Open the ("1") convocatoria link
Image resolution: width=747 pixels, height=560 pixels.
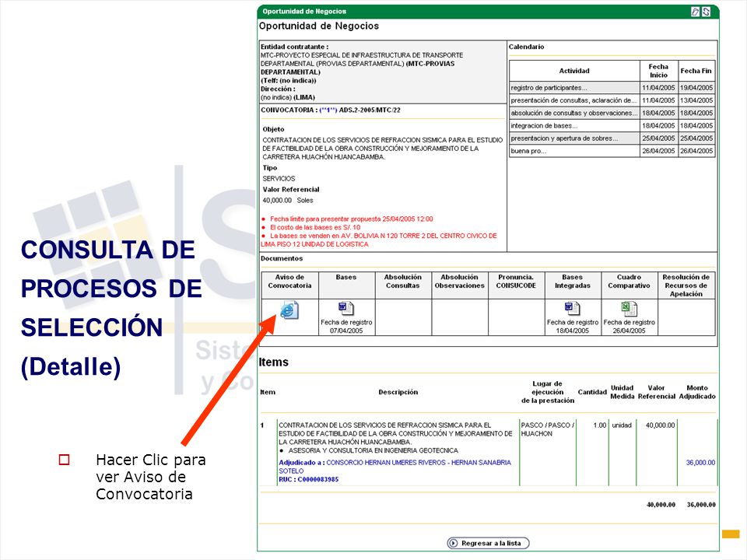pos(328,110)
